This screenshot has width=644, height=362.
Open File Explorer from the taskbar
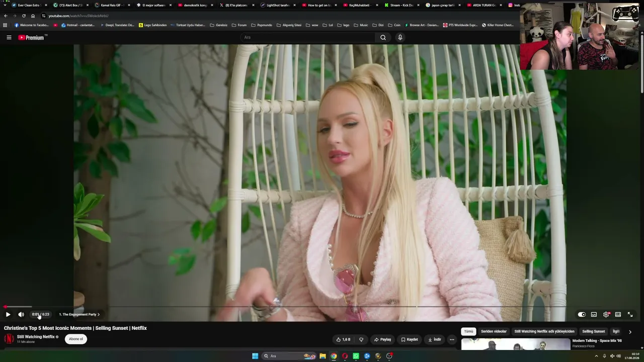323,356
